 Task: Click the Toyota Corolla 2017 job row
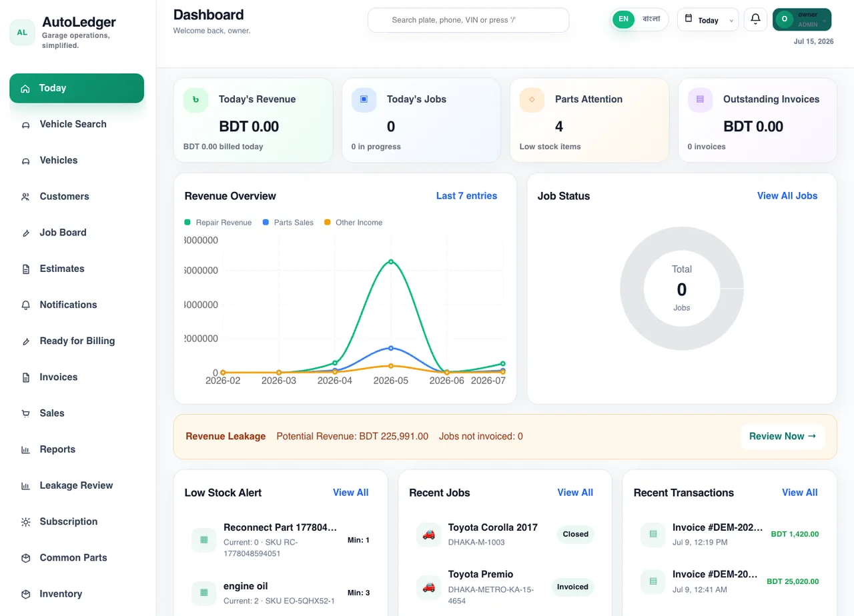(x=505, y=534)
